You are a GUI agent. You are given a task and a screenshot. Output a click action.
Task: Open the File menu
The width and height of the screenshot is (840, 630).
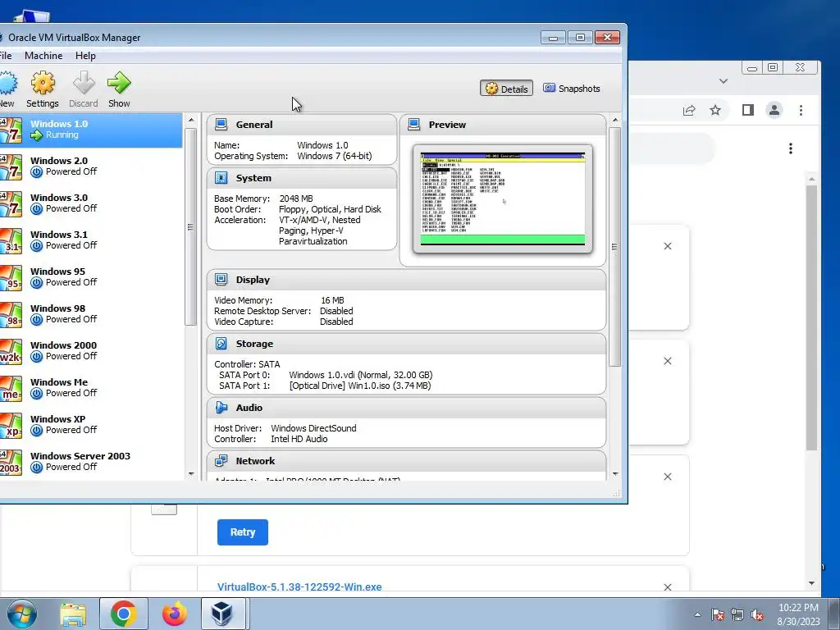point(6,56)
